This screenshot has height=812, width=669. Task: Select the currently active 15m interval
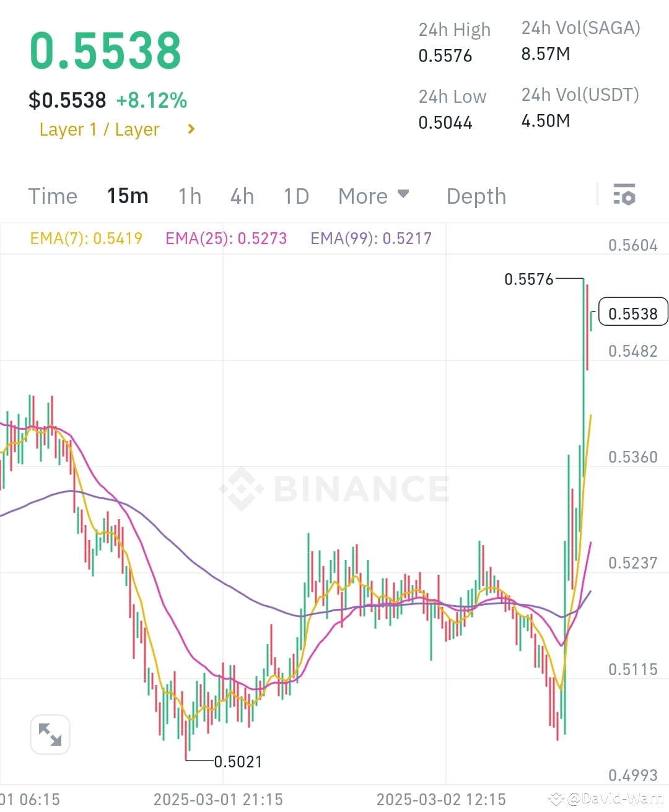point(127,196)
